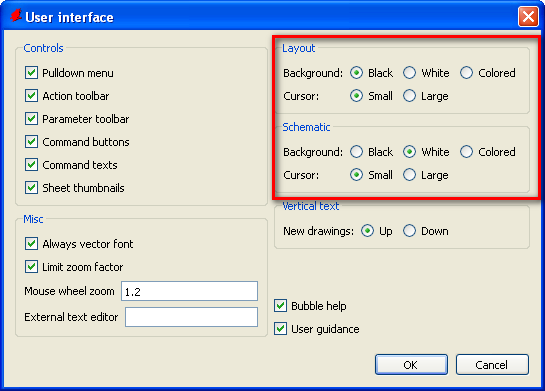Set vertical text for new drawings to Up
The height and width of the screenshot is (391, 545).
pos(367,231)
